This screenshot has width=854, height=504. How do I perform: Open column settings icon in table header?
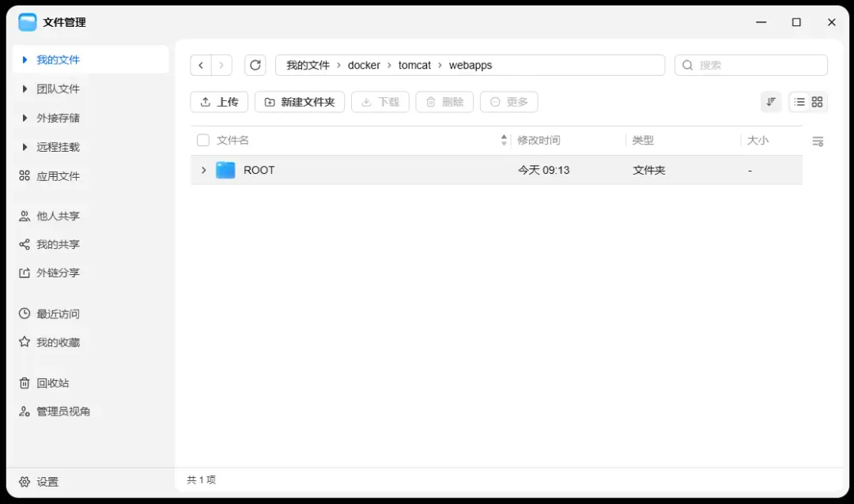(x=818, y=141)
